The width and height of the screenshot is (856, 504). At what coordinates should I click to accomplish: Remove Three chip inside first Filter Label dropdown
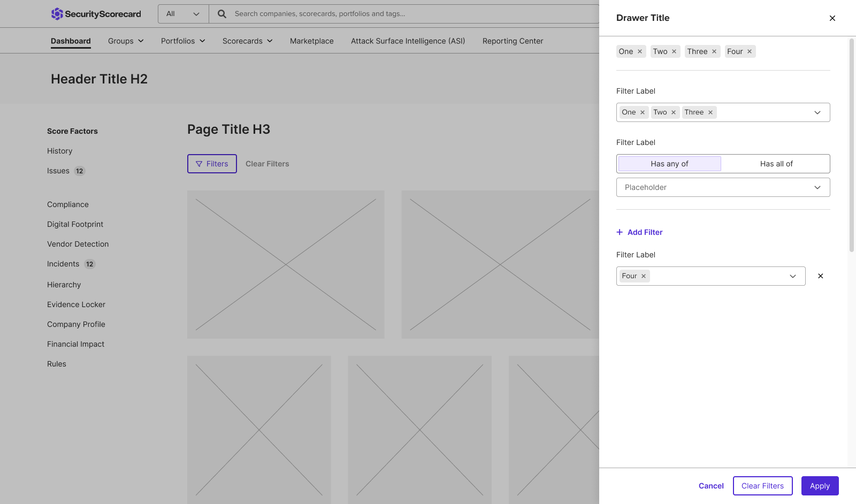coord(710,112)
